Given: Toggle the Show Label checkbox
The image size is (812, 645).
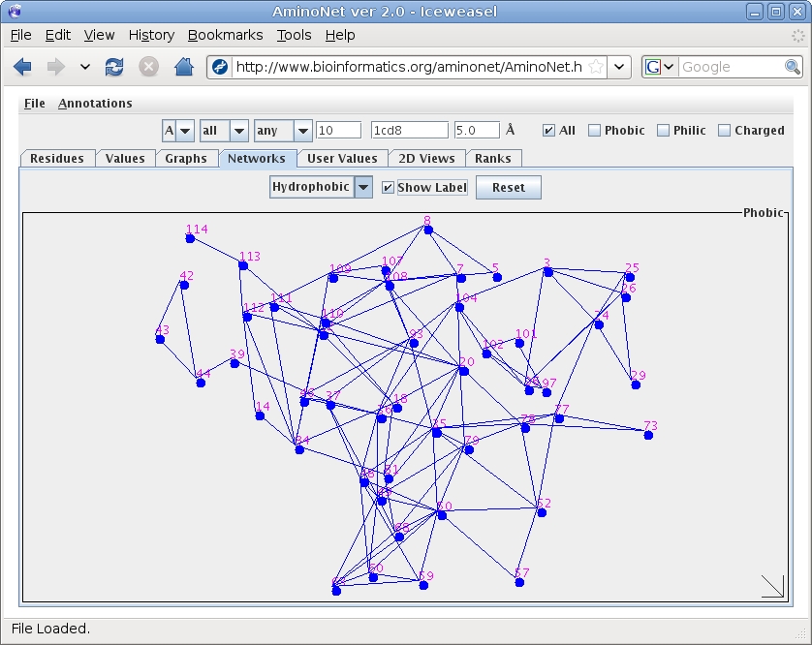Looking at the screenshot, I should coord(389,188).
